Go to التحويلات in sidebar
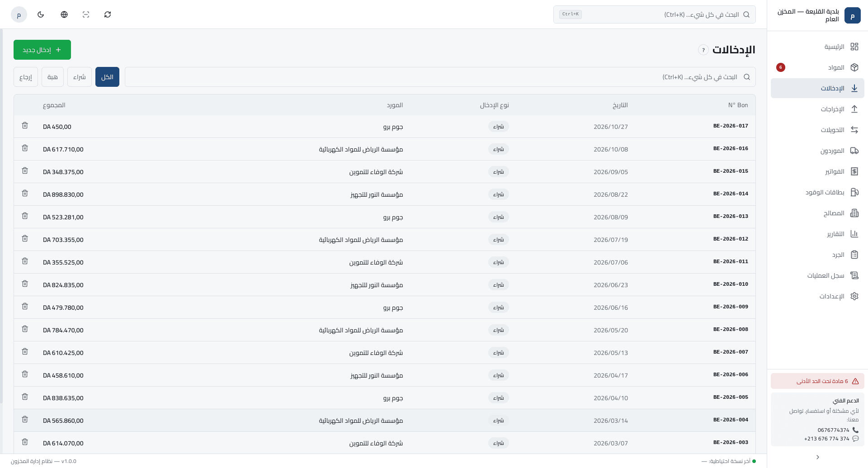 (x=817, y=130)
